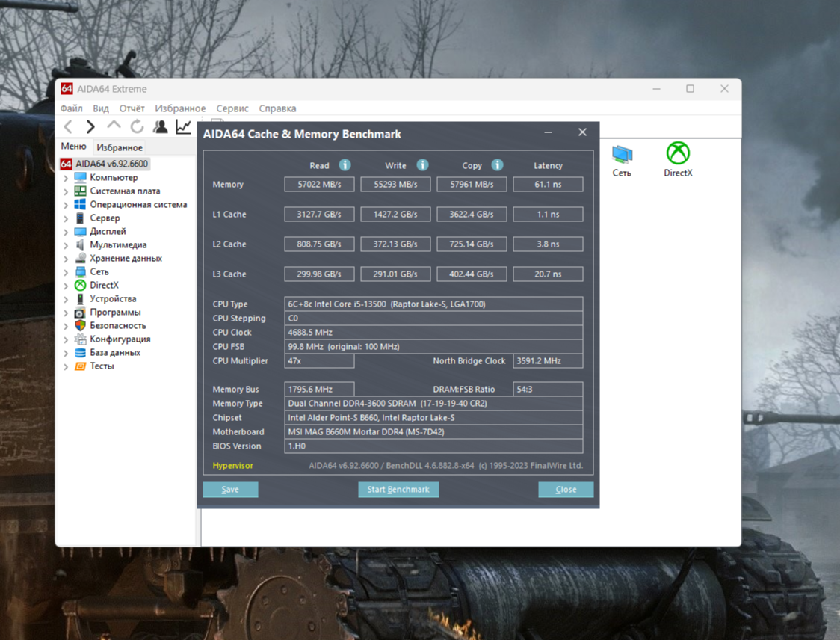Viewport: 840px width, 640px height.
Task: Expand the Устройства tree node
Action: coord(66,299)
